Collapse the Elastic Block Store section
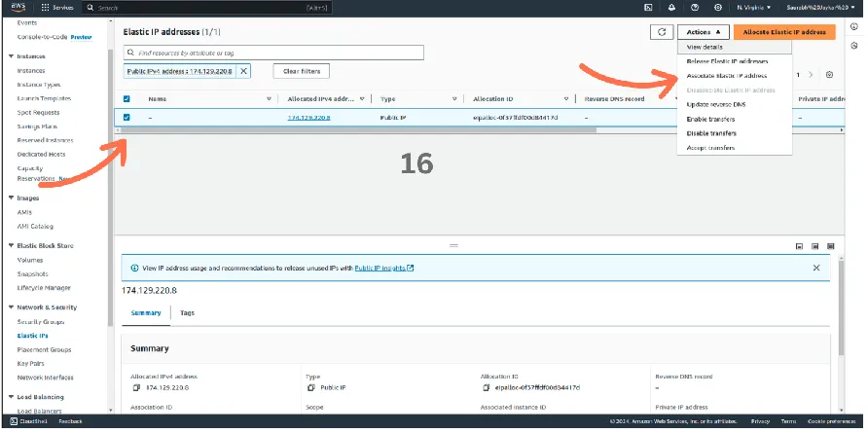 [11, 245]
